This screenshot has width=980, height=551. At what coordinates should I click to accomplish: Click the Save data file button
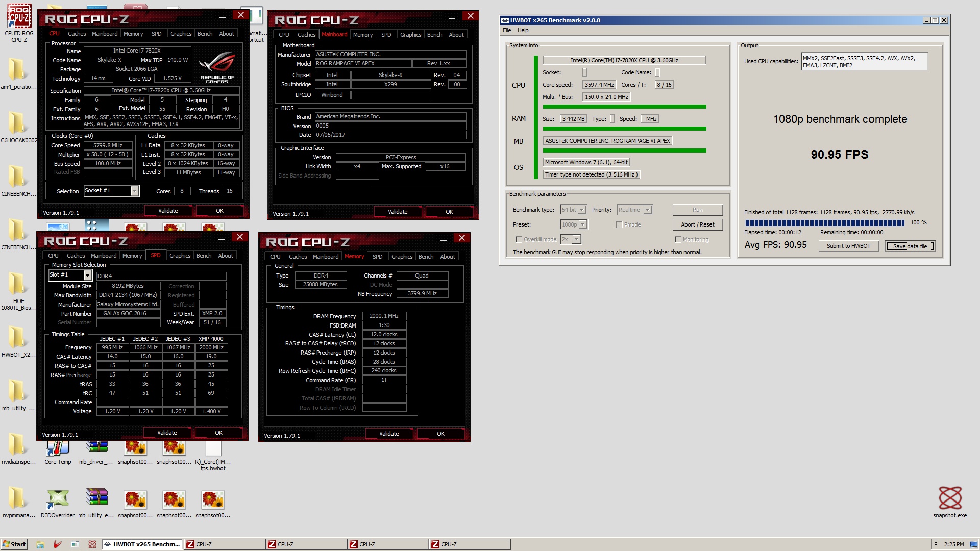[910, 246]
